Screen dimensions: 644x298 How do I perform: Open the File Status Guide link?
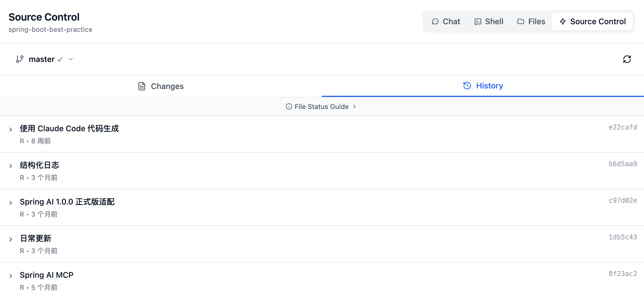pyautogui.click(x=321, y=106)
